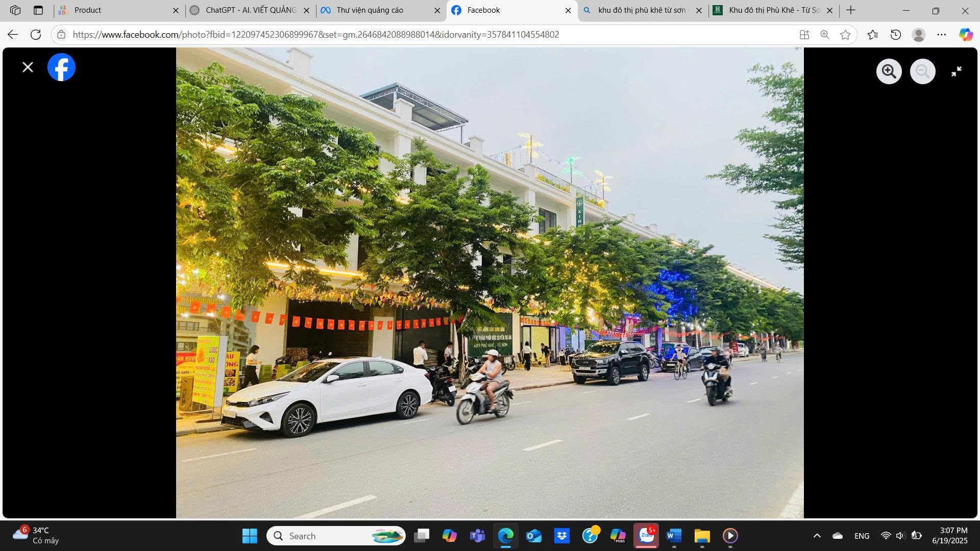Exit fullscreen photo view
Screen dimensions: 980x551
[x=956, y=71]
